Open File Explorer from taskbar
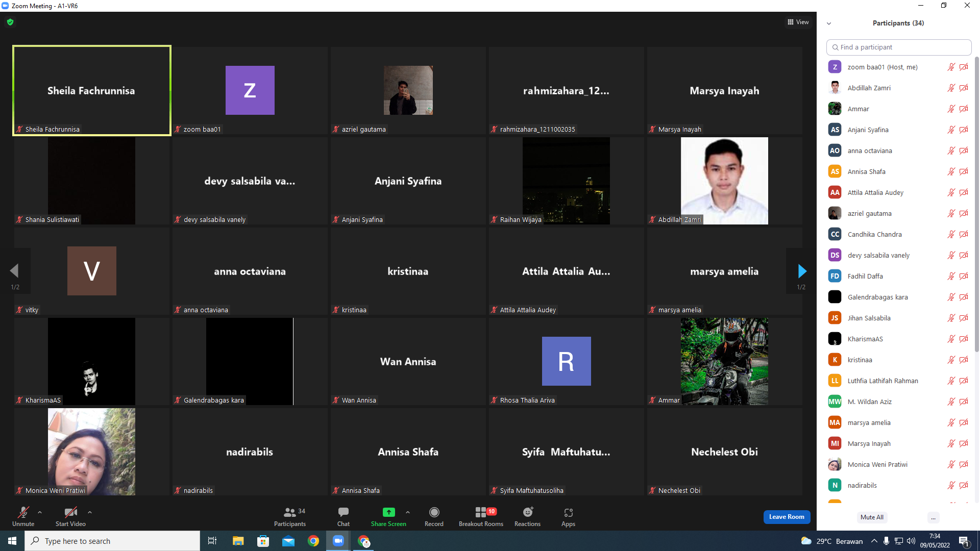Screen dimensions: 980x551 coord(238,541)
